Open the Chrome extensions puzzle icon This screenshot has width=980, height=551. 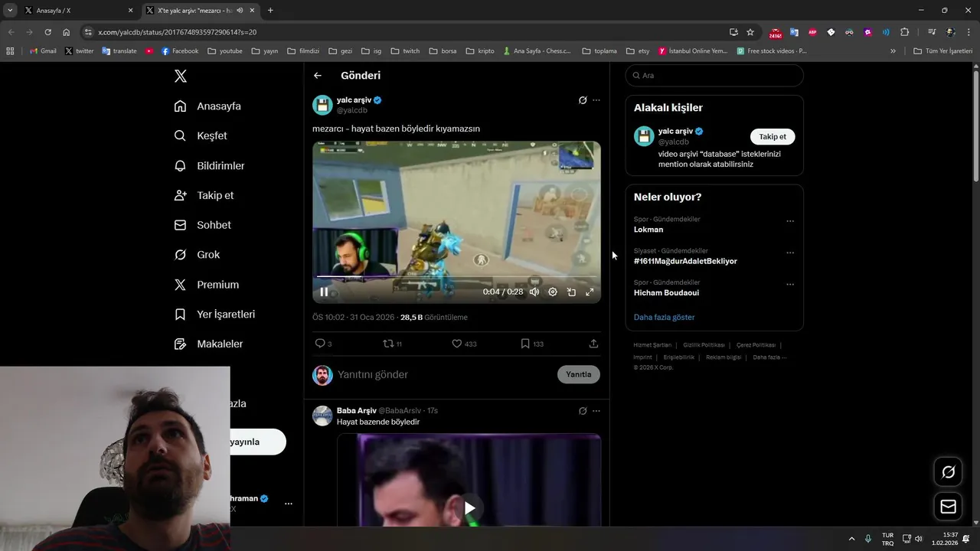(905, 32)
